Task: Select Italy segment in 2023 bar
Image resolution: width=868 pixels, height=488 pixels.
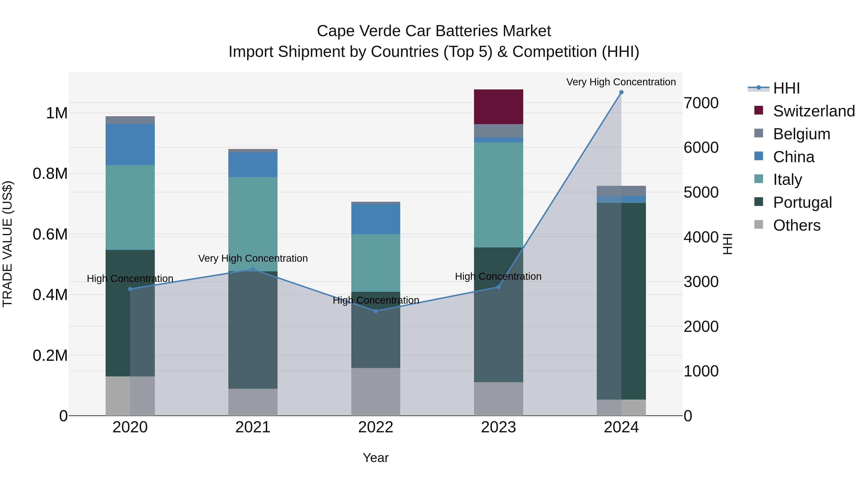Action: click(x=499, y=195)
